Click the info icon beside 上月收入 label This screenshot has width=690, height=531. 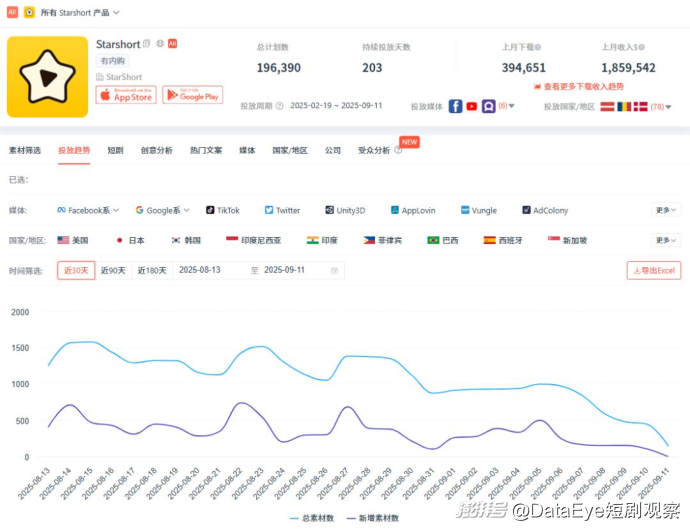click(x=641, y=47)
